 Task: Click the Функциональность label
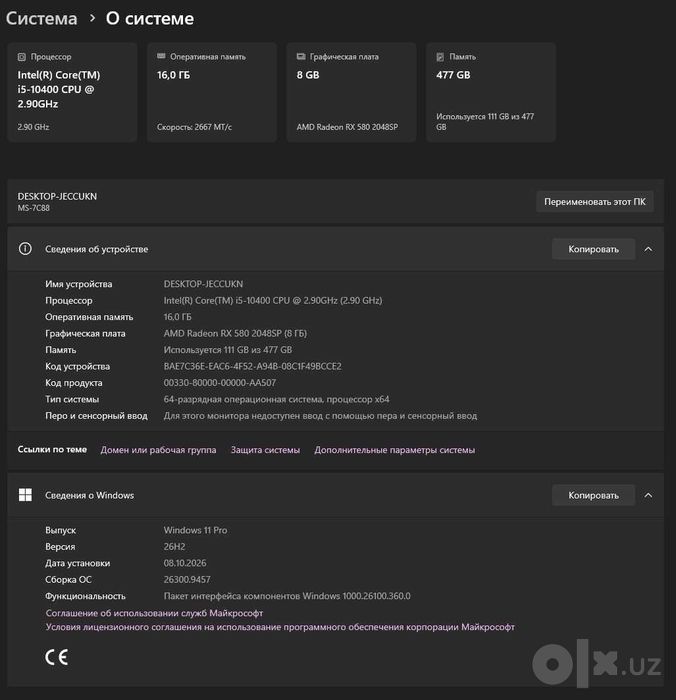coord(85,596)
